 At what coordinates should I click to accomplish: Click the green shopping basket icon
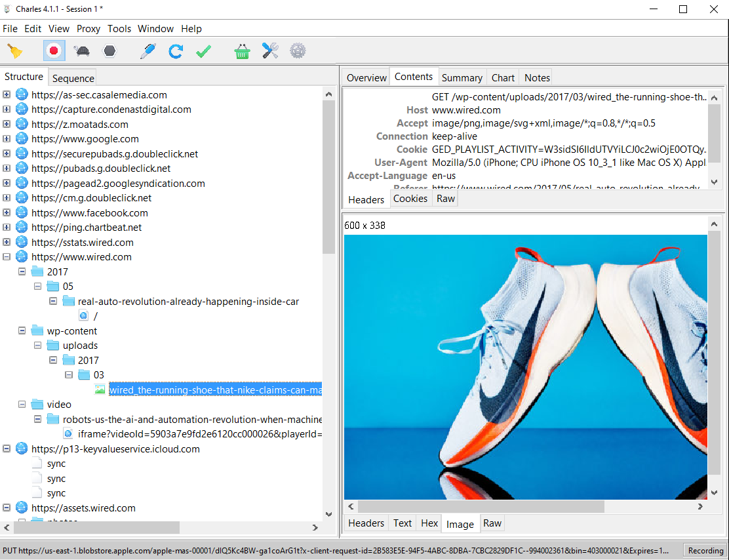pyautogui.click(x=242, y=50)
